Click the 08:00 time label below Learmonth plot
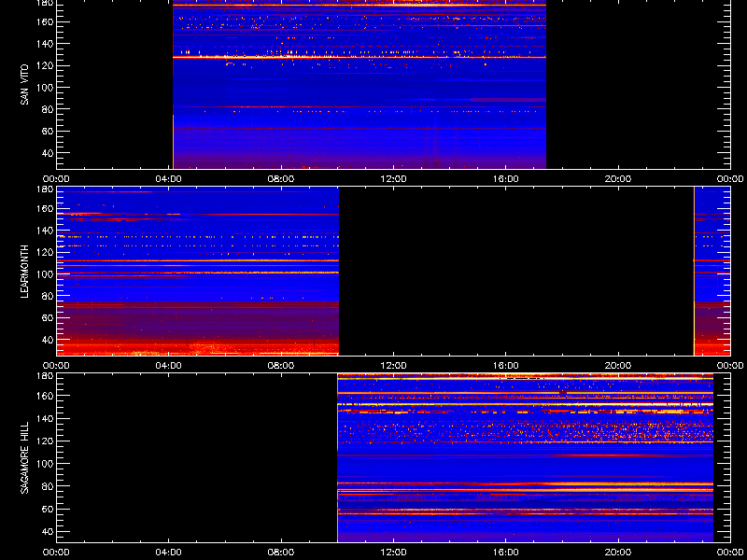747x560 pixels. (281, 366)
